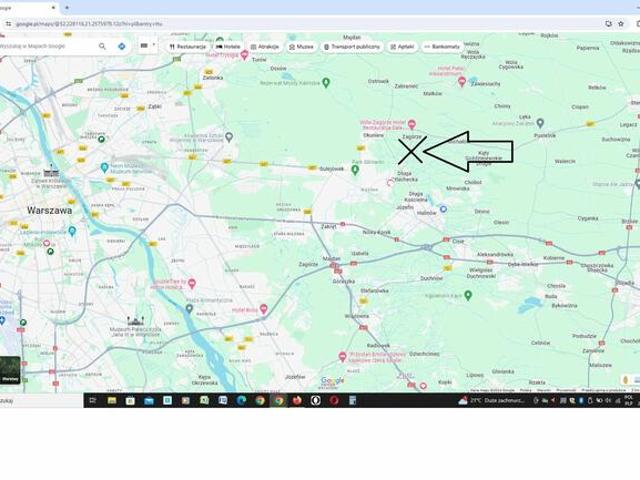Open a new browser tab
The image size is (640, 480).
coord(67,7)
